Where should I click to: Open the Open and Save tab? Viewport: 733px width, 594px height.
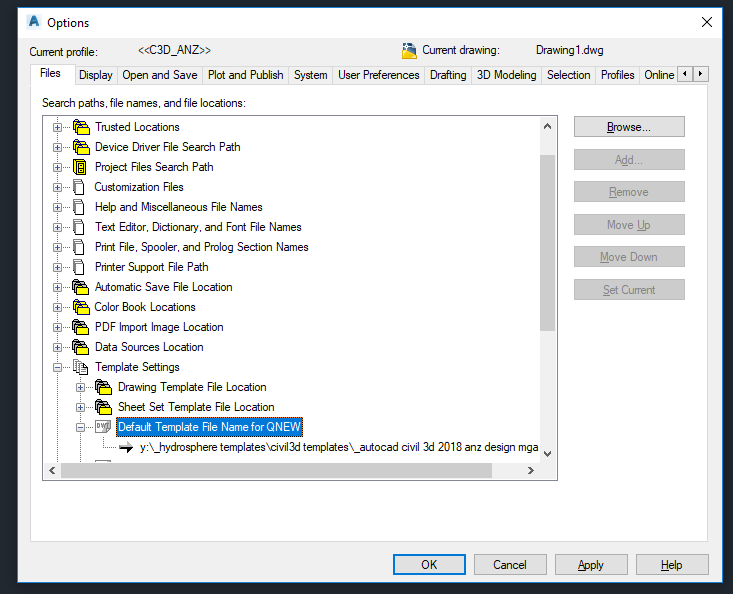(160, 75)
